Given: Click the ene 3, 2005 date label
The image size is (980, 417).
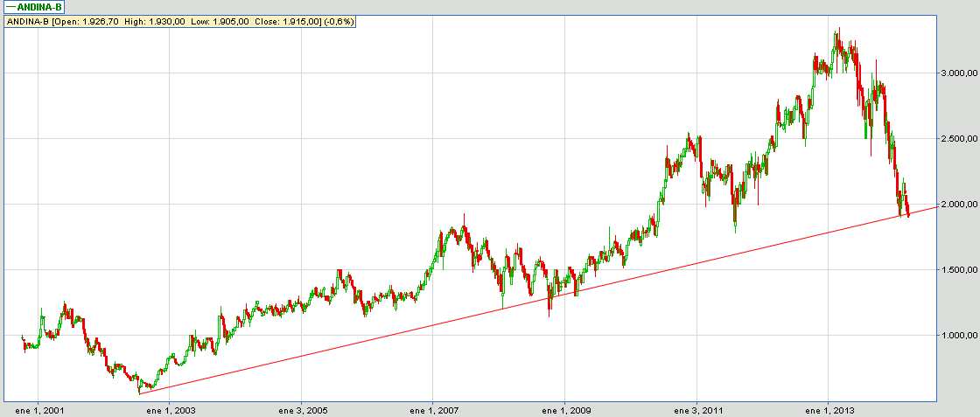Looking at the screenshot, I should coord(301,411).
